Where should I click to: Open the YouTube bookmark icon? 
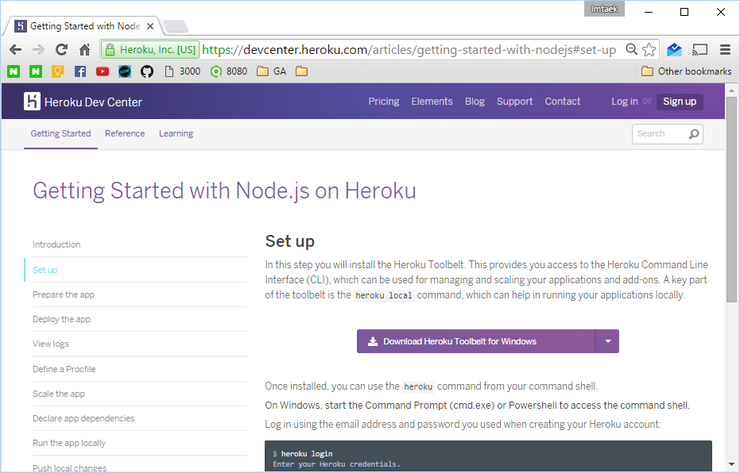click(102, 71)
